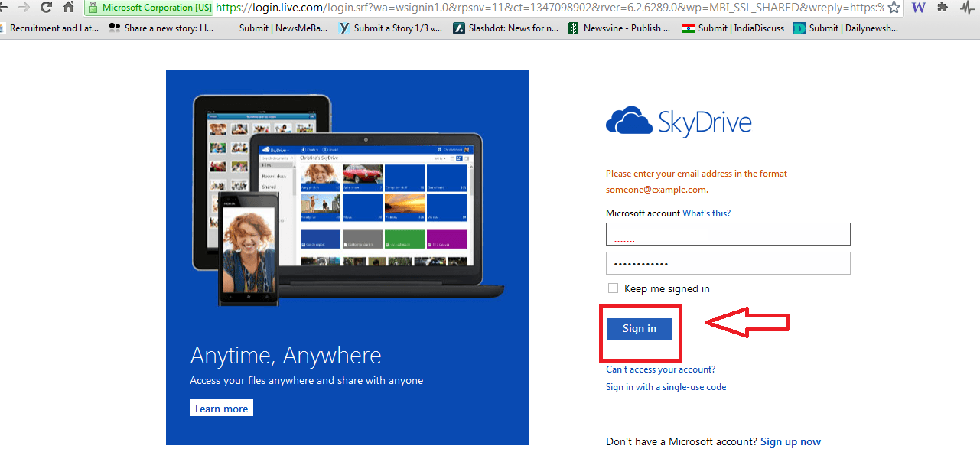Follow the Sign up now link

coord(790,441)
